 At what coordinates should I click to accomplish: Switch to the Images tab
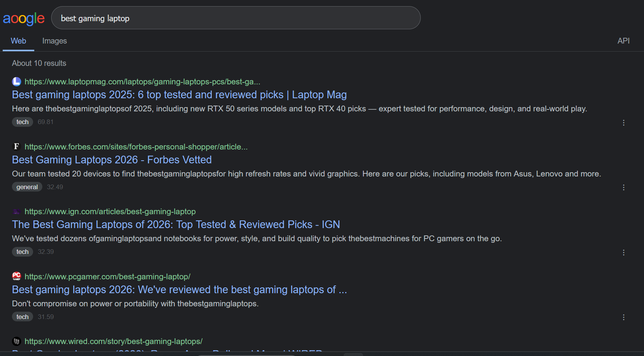pos(54,41)
